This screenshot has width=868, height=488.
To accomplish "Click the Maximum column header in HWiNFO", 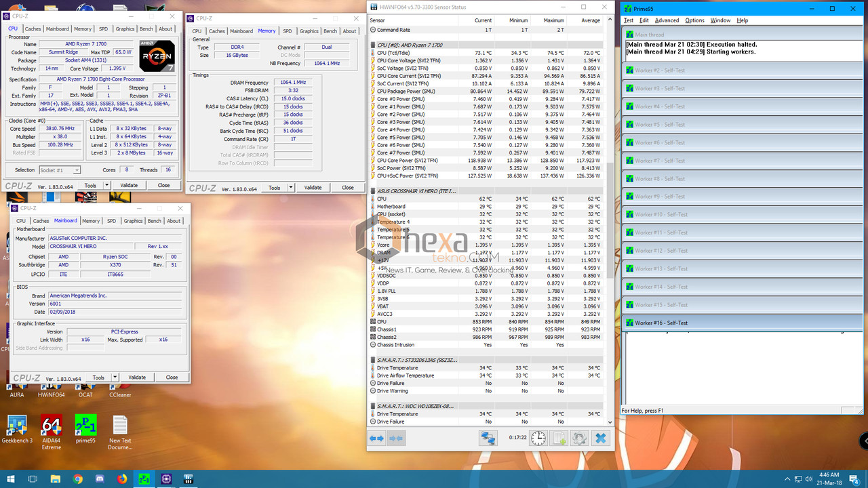I will pyautogui.click(x=553, y=20).
